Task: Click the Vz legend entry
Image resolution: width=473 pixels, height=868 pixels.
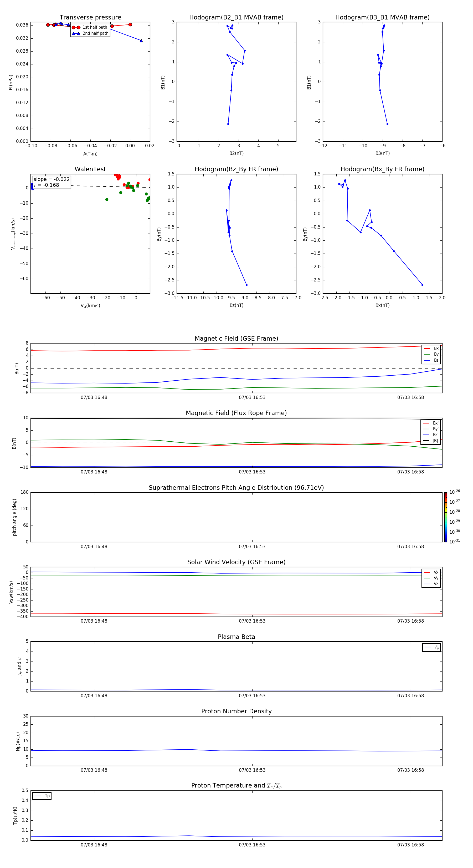Action: 431,584
